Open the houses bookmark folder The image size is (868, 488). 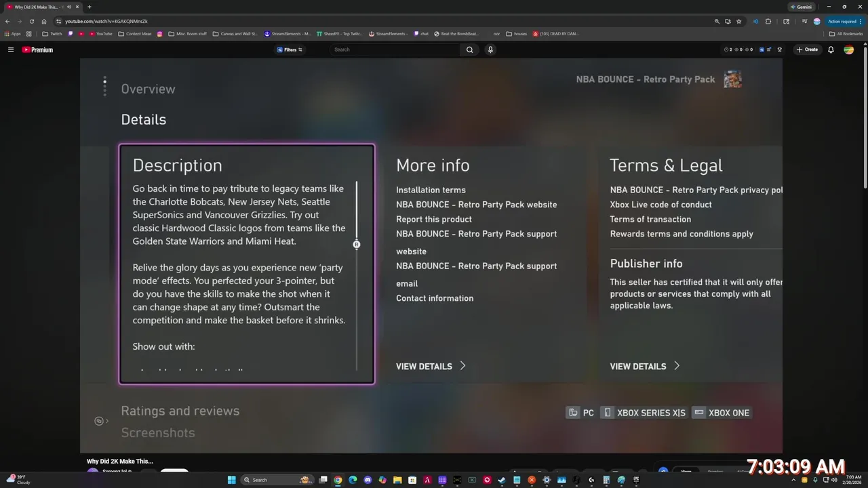tap(517, 33)
